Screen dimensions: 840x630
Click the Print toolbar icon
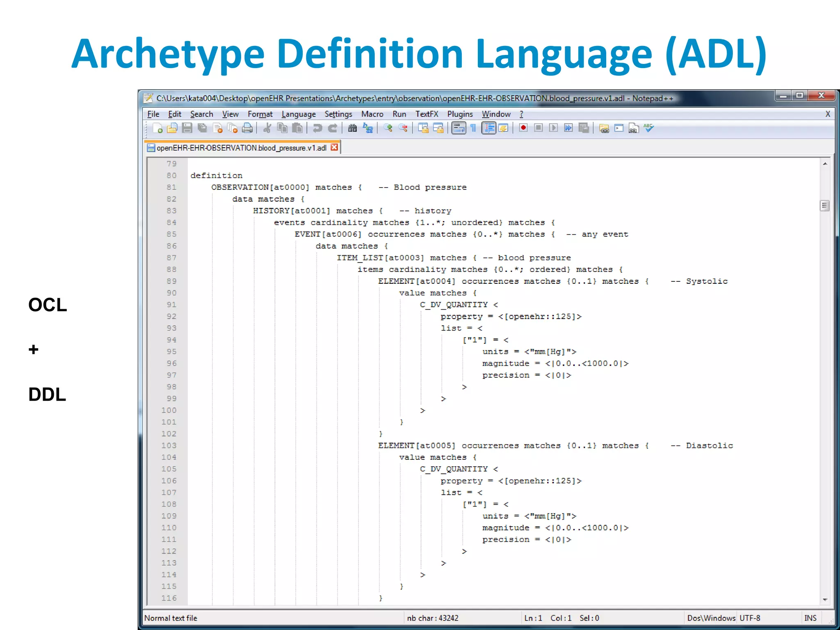click(x=247, y=128)
